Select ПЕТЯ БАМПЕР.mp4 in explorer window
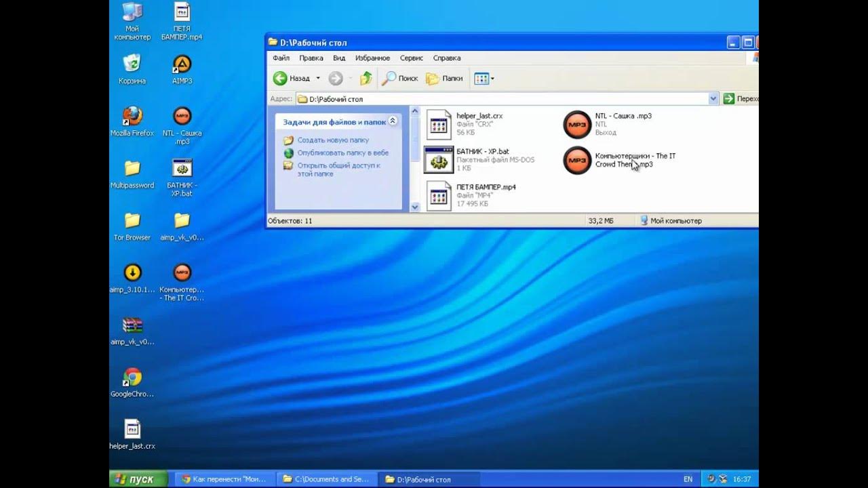Image resolution: width=868 pixels, height=488 pixels. click(471, 196)
